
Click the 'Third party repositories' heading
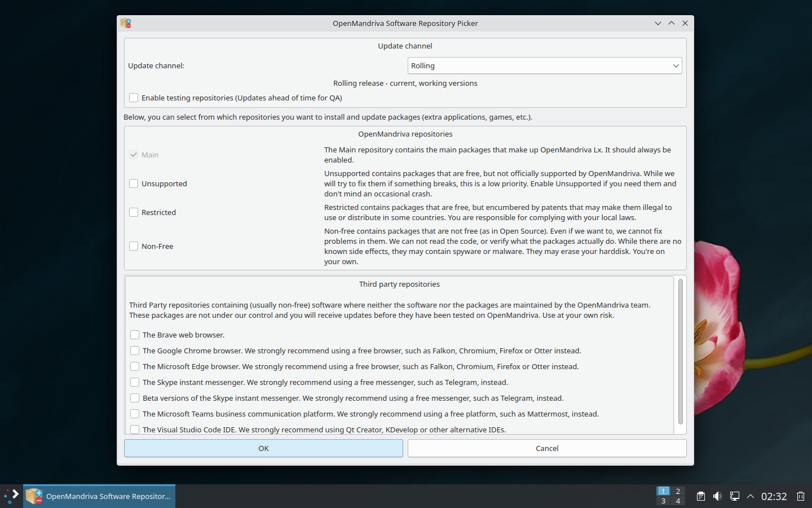pos(399,284)
